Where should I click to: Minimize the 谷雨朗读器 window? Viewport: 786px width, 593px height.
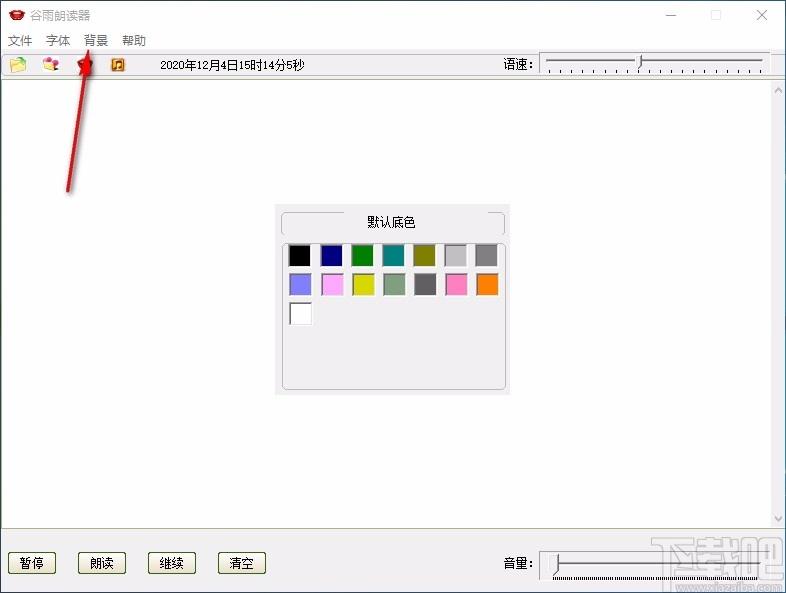(671, 16)
